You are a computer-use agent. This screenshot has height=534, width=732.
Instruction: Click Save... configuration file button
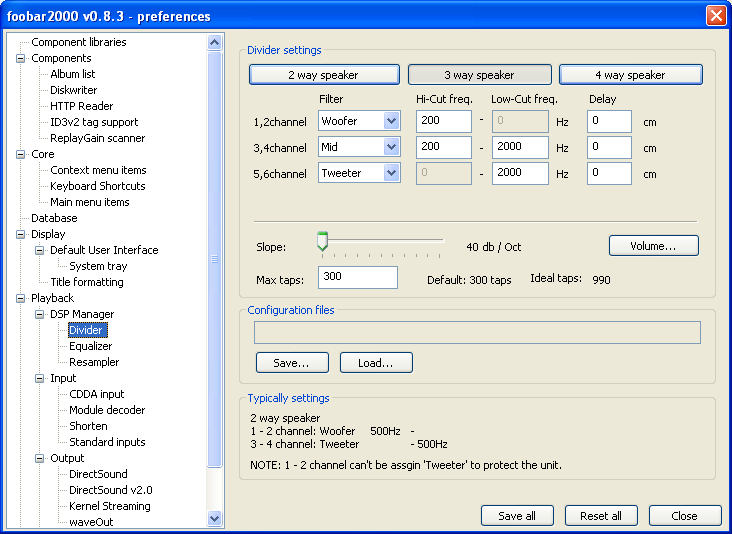[292, 363]
